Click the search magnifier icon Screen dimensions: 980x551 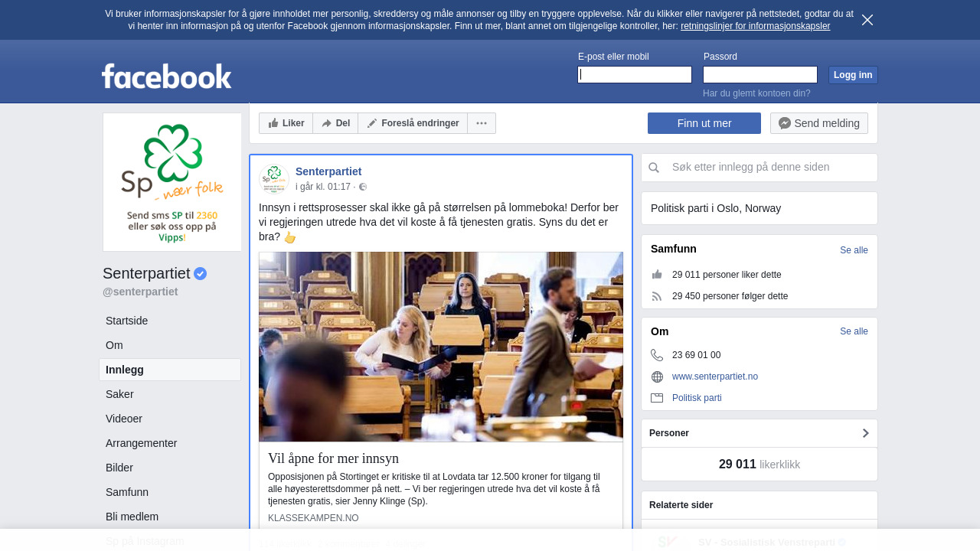(654, 168)
